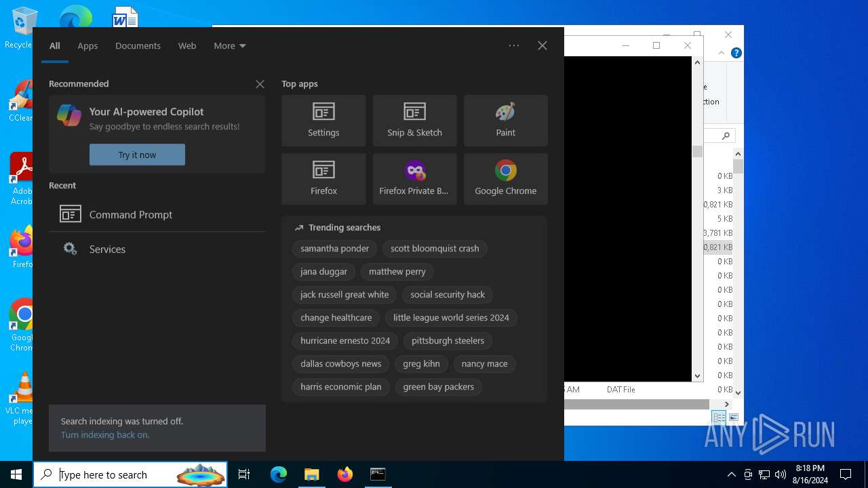The height and width of the screenshot is (488, 868).
Task: Launch Google Chrome tile in Top apps
Action: pyautogui.click(x=505, y=179)
